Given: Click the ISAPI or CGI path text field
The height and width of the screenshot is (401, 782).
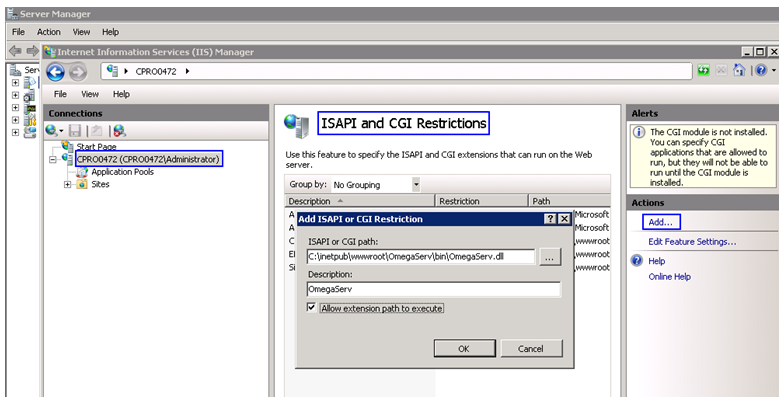Looking at the screenshot, I should 421,257.
